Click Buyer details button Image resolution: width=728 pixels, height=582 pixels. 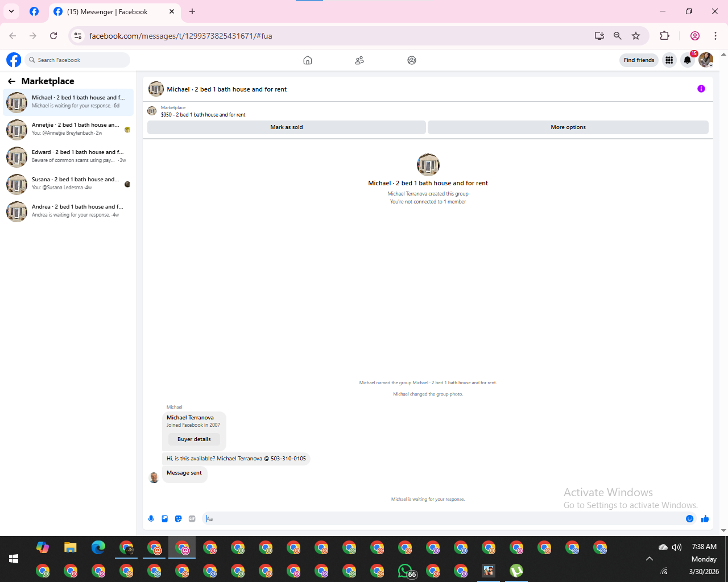click(x=194, y=439)
